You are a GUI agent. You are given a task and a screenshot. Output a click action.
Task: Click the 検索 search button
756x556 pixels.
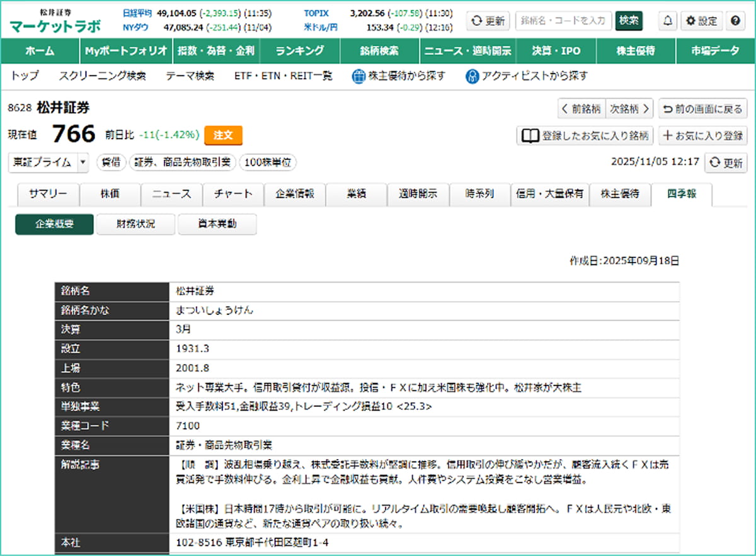(x=629, y=21)
